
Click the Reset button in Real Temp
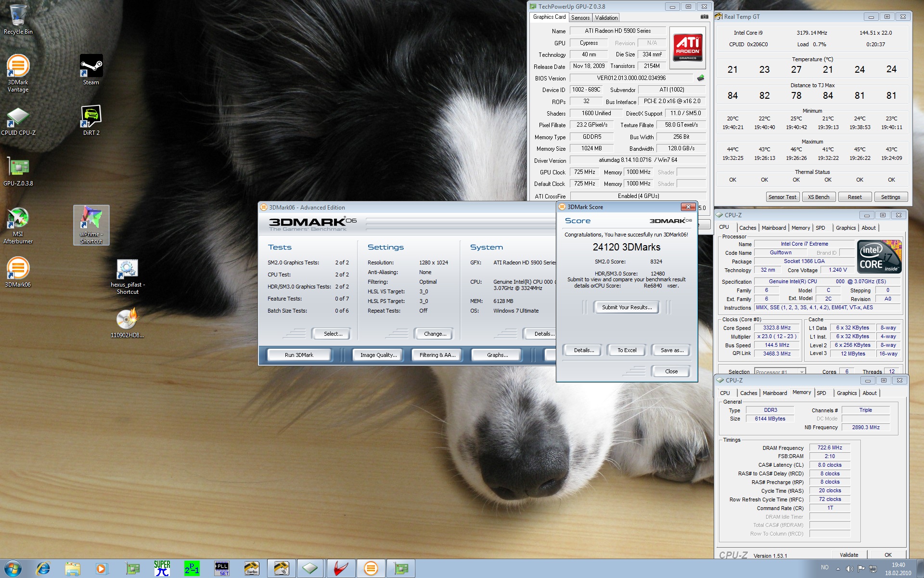[855, 197]
